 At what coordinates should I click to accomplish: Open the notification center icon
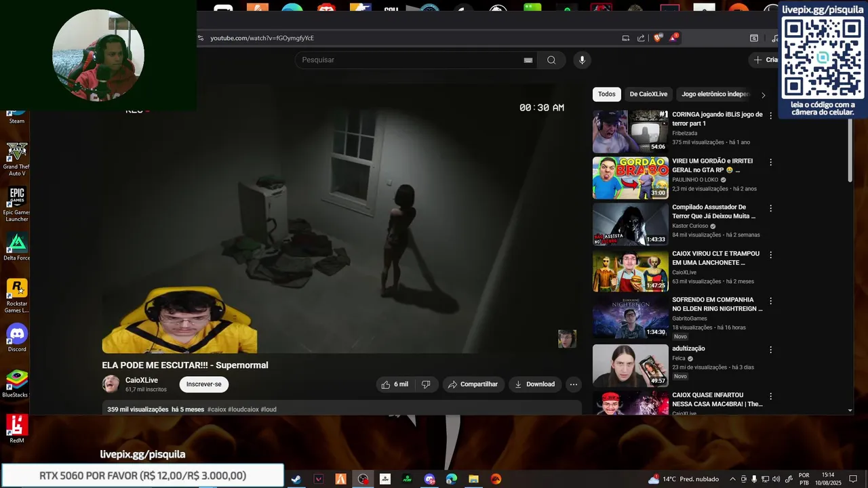tap(853, 479)
